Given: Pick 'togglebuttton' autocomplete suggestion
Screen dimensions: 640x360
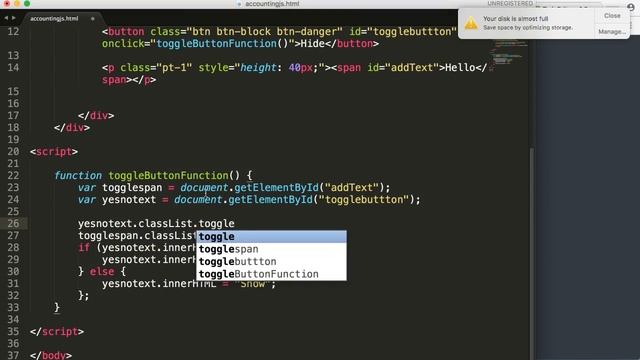Looking at the screenshot, I should [x=271, y=262].
